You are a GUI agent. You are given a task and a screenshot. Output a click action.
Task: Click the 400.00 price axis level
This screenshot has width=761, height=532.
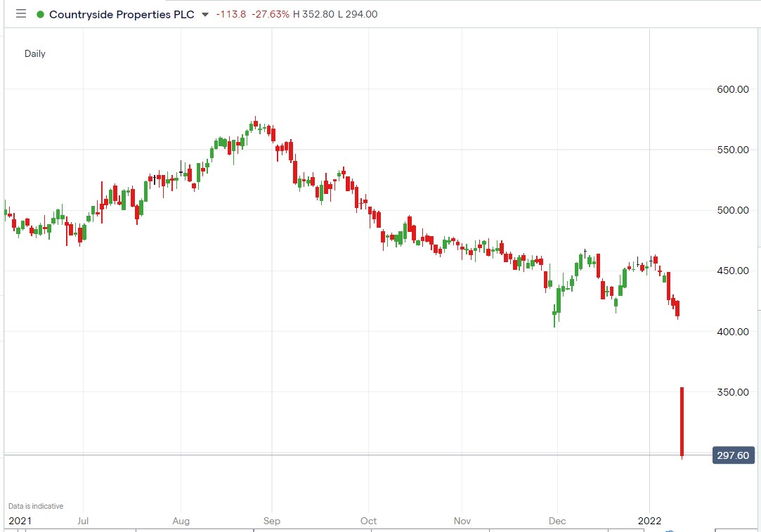(732, 331)
